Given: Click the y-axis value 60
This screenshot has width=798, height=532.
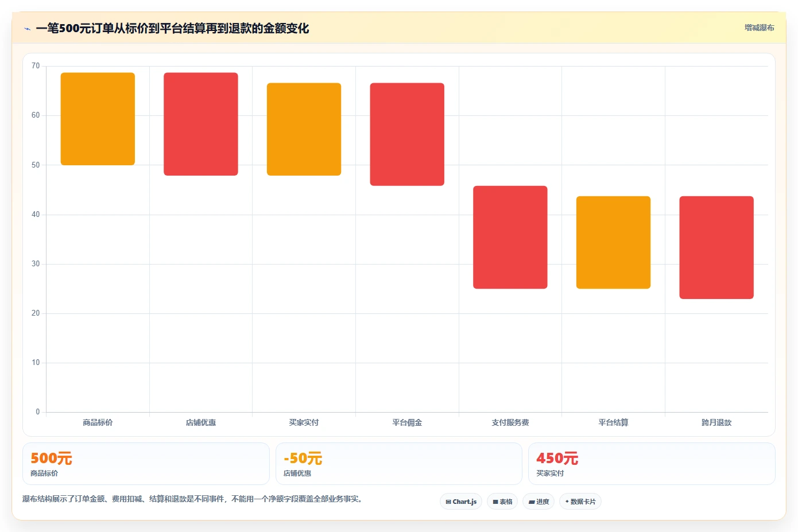Looking at the screenshot, I should [x=36, y=115].
